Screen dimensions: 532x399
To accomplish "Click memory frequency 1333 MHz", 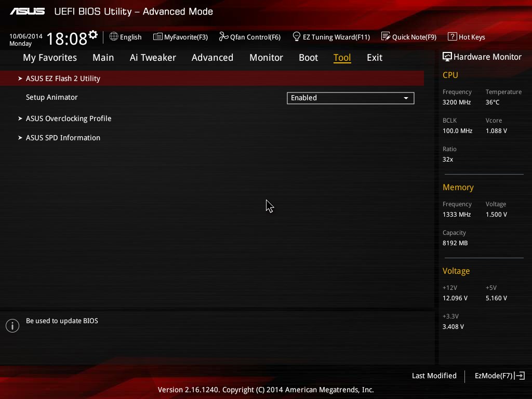I will pos(456,215).
